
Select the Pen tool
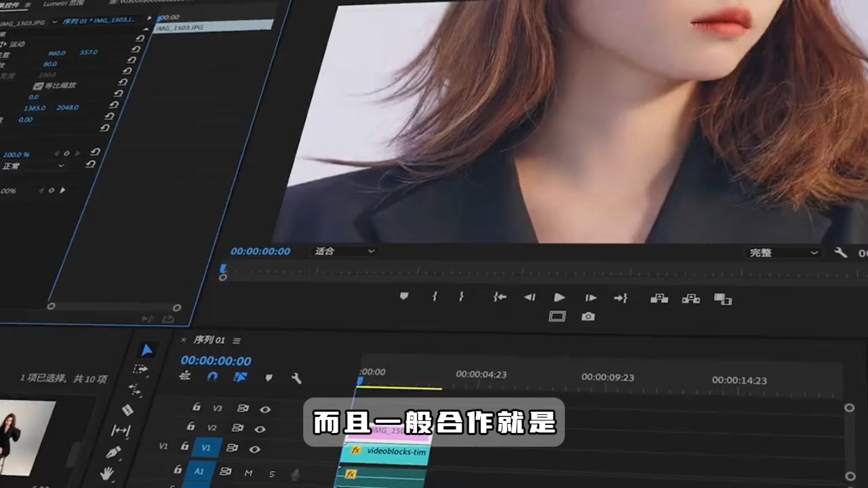114,451
